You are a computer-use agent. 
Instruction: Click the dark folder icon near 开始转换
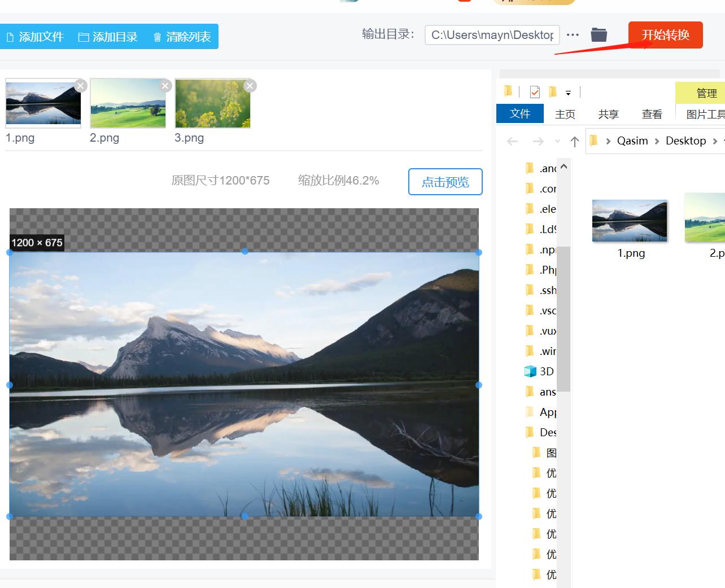point(600,34)
